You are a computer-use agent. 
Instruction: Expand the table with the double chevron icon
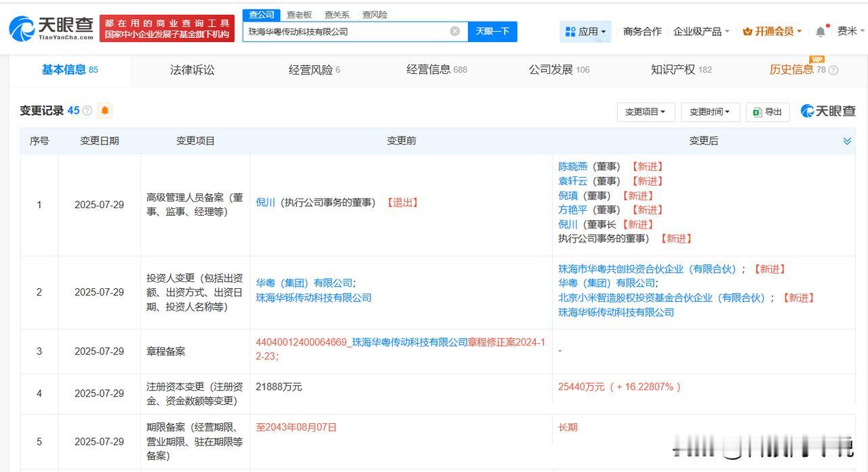(847, 141)
